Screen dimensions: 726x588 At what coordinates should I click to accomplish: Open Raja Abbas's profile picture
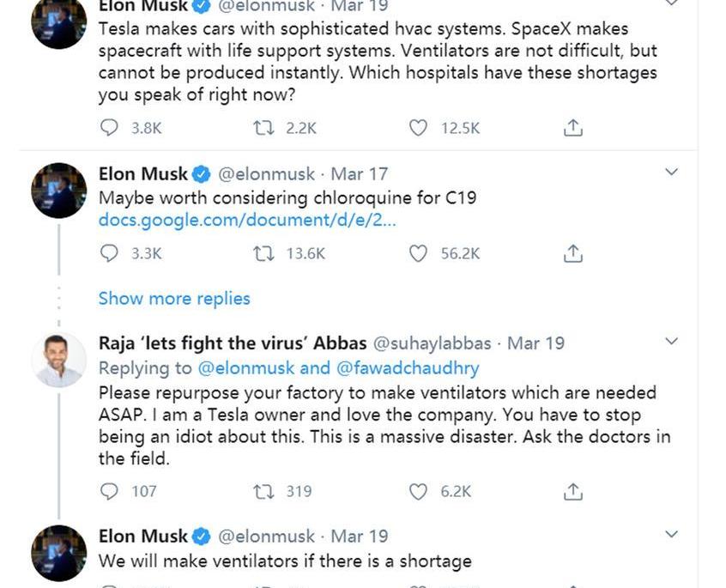[59, 360]
